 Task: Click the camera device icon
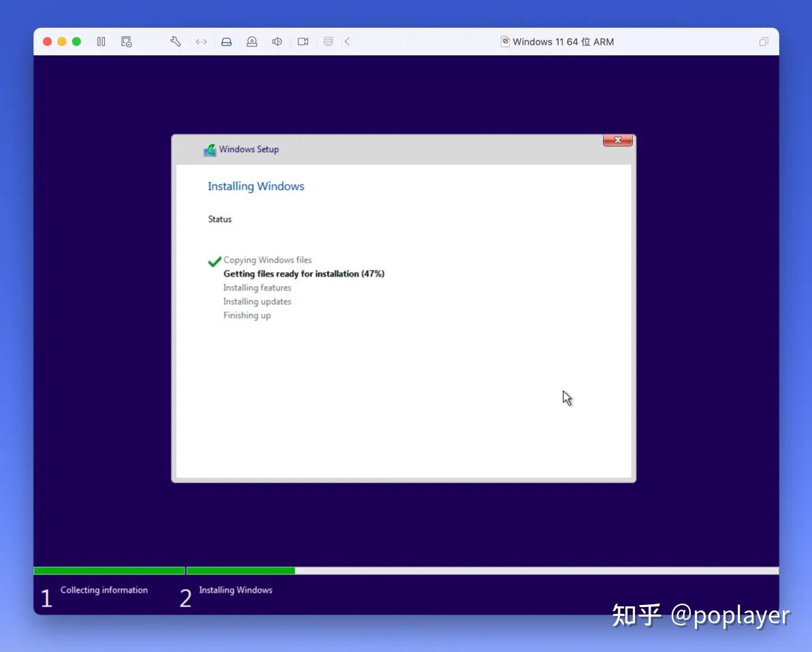click(303, 42)
